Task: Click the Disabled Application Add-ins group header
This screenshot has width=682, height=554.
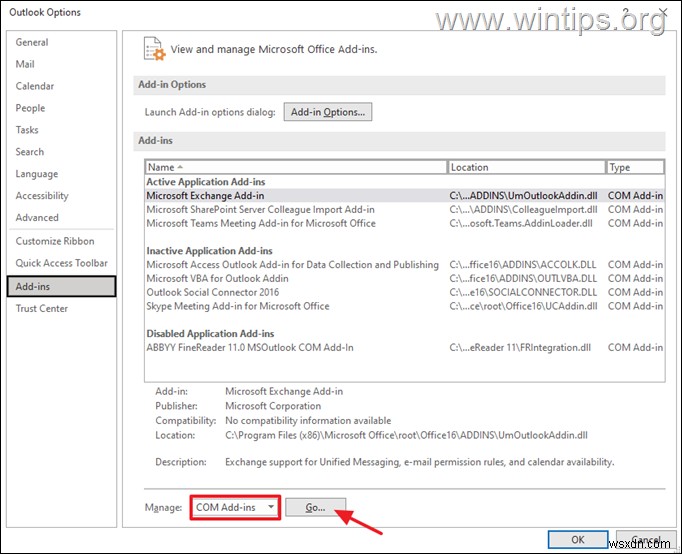Action: point(210,334)
